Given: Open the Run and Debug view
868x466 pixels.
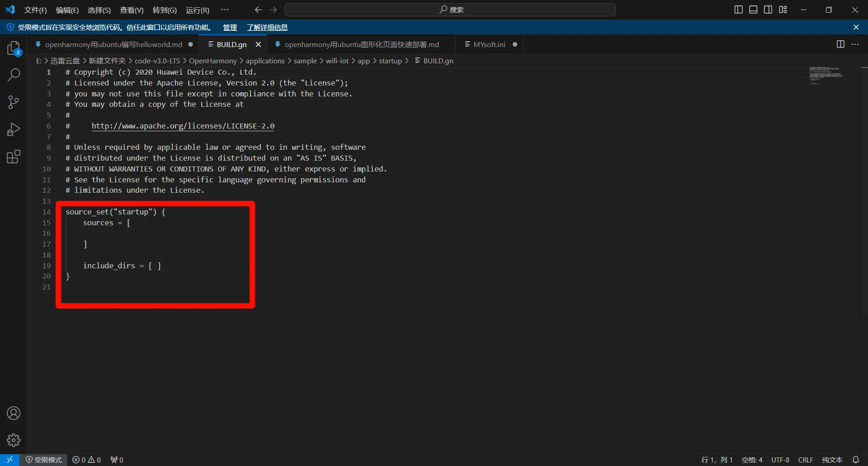Looking at the screenshot, I should (14, 130).
